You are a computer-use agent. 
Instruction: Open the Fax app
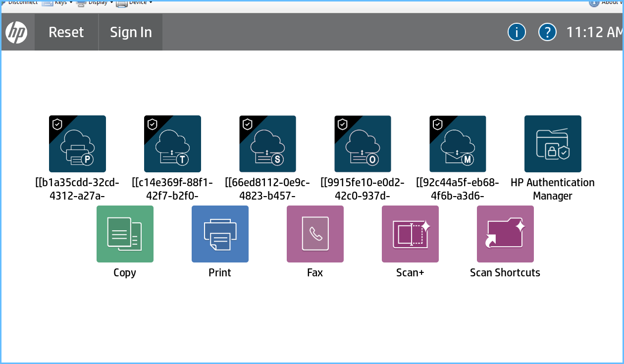[x=315, y=234]
